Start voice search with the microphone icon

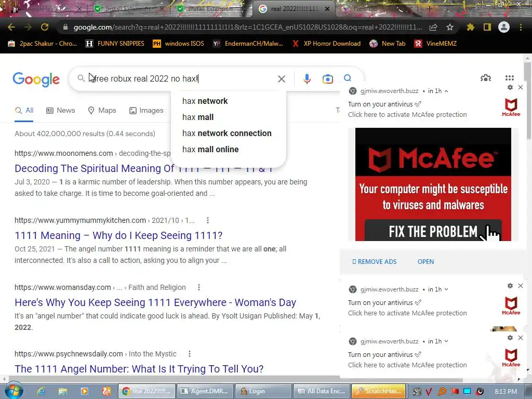pyautogui.click(x=307, y=79)
